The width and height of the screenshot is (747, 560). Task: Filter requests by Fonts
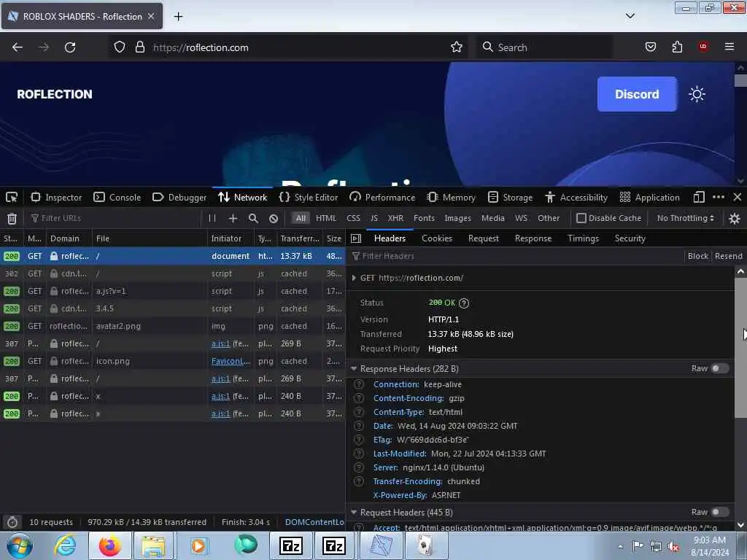[x=424, y=218]
